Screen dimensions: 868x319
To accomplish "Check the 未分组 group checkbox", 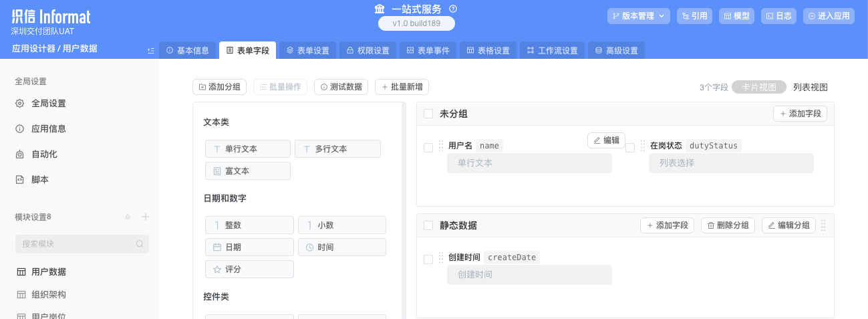I will point(428,114).
